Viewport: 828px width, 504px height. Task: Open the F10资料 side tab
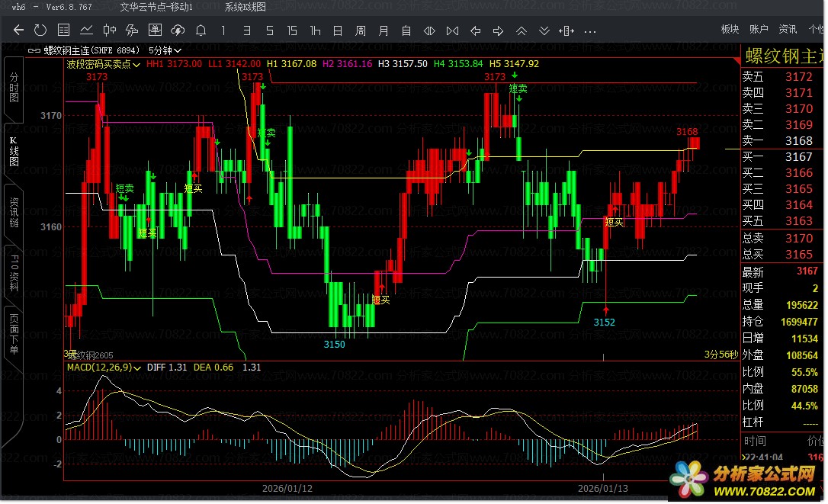pos(14,273)
